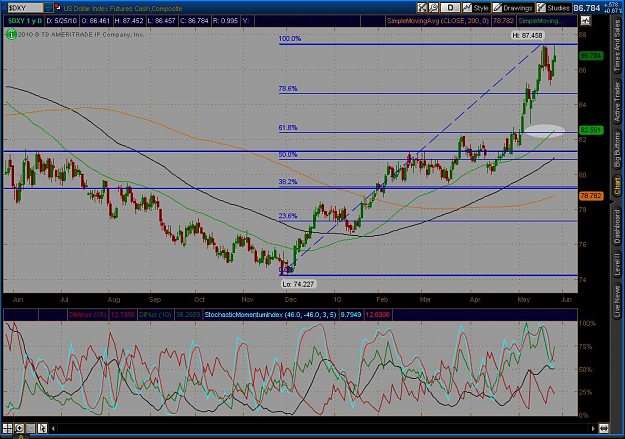
Task: Open the Active Trader side tab
Action: pos(617,101)
